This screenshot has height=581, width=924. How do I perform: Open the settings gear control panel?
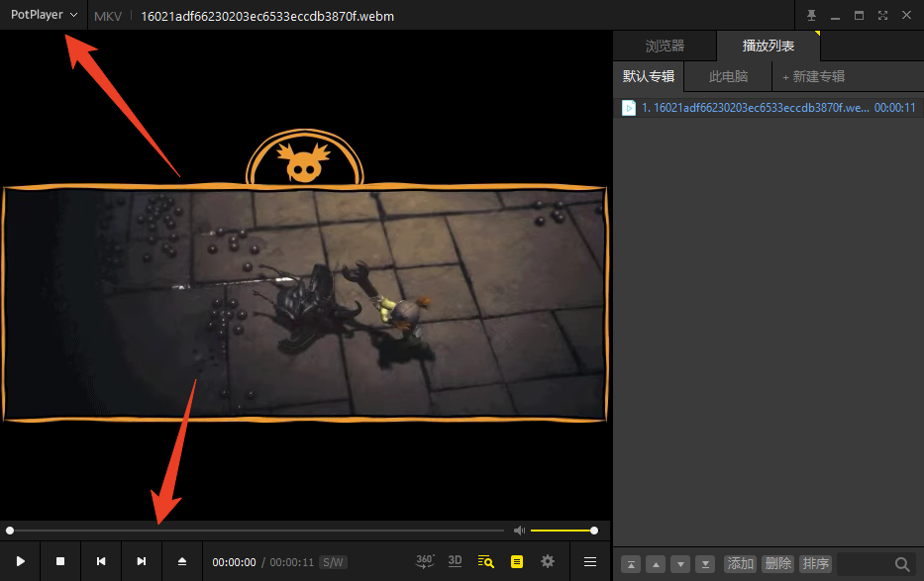click(547, 561)
